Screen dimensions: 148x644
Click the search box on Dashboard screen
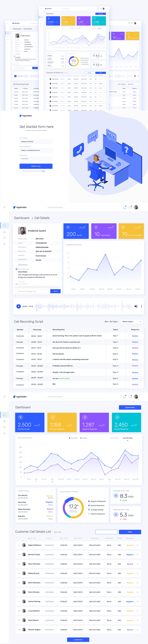pos(75,397)
